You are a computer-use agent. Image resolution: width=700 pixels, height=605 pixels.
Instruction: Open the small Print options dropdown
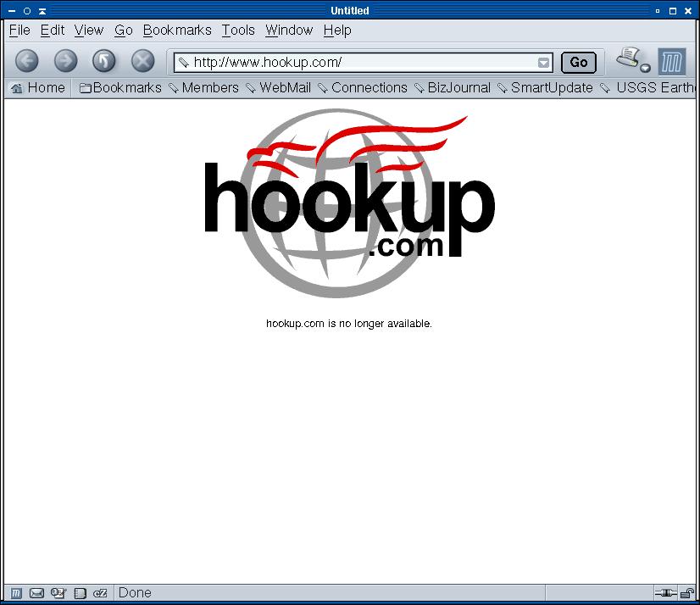coord(646,69)
